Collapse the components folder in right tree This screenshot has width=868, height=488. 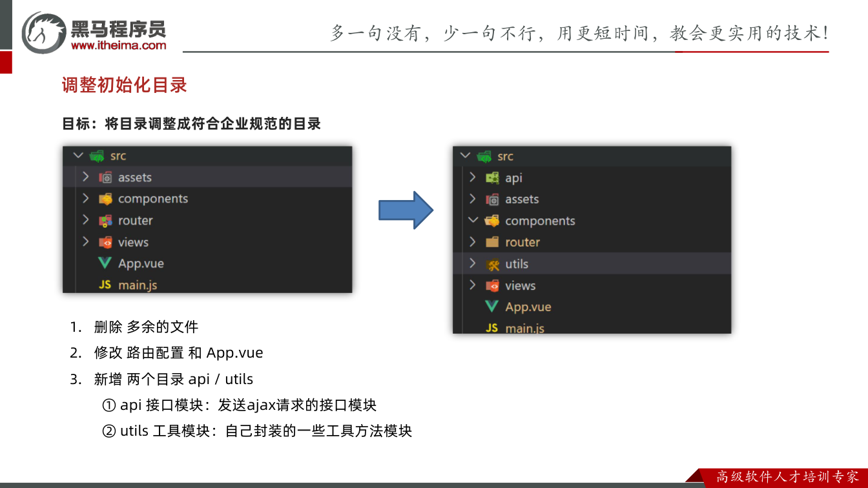[x=473, y=220]
